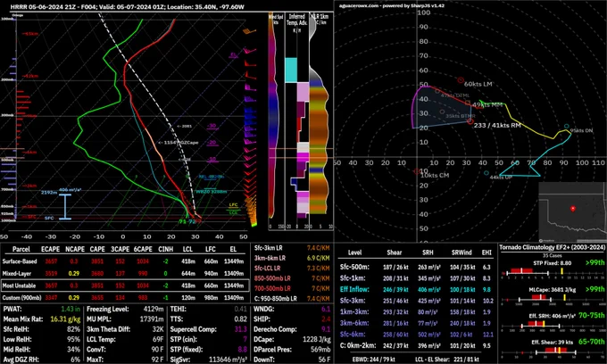The image size is (607, 364).
Task: Click the '65-70th' Eff. Shear percentile
Action: (592, 341)
